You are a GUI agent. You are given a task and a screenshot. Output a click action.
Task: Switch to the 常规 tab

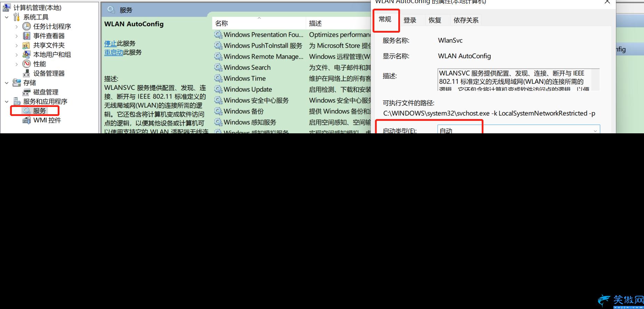tap(385, 20)
